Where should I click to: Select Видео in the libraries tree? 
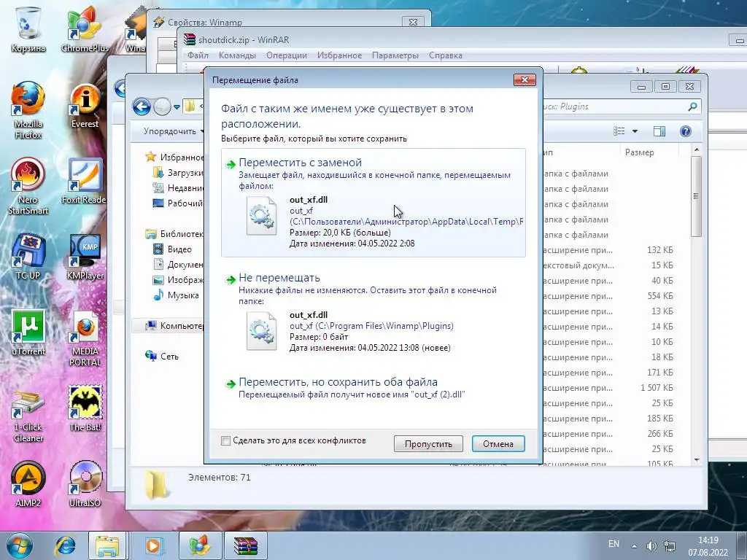click(179, 249)
